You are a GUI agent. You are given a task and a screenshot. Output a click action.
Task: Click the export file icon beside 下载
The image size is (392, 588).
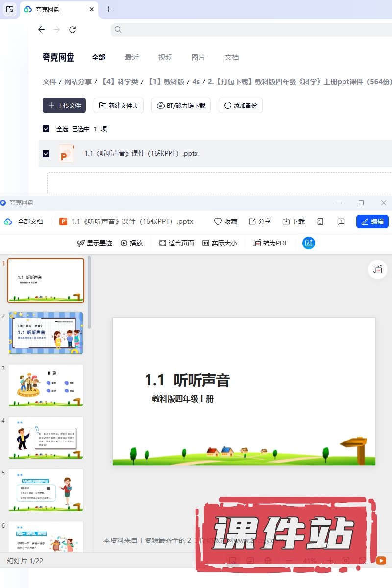tap(320, 221)
